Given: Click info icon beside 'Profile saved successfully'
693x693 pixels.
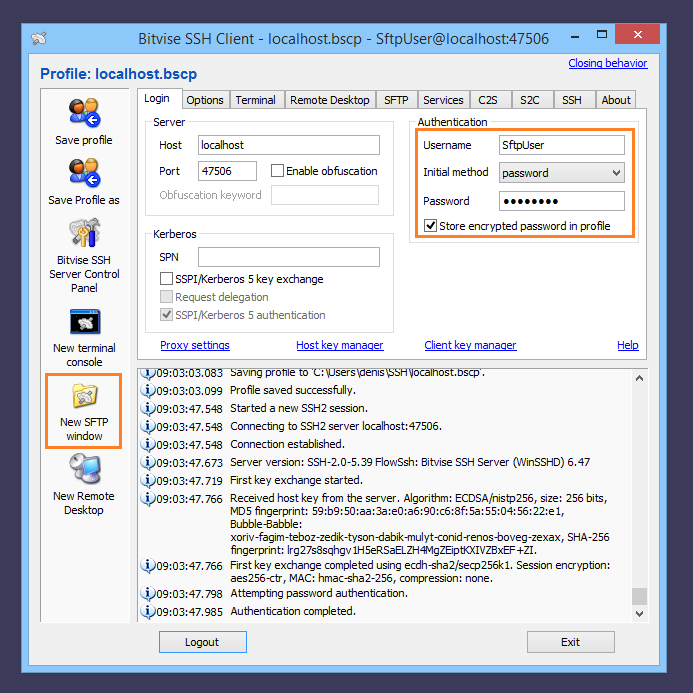Looking at the screenshot, I should tap(148, 390).
